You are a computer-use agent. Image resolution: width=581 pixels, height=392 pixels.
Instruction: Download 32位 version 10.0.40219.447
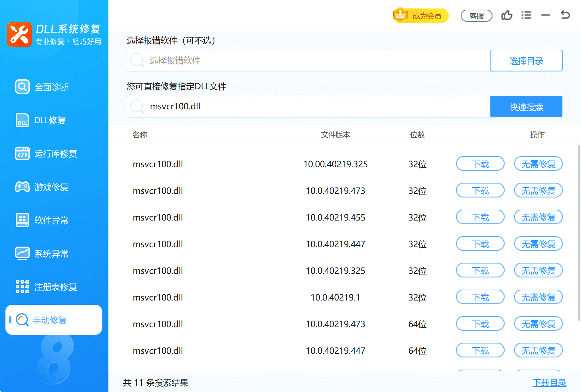pos(480,244)
